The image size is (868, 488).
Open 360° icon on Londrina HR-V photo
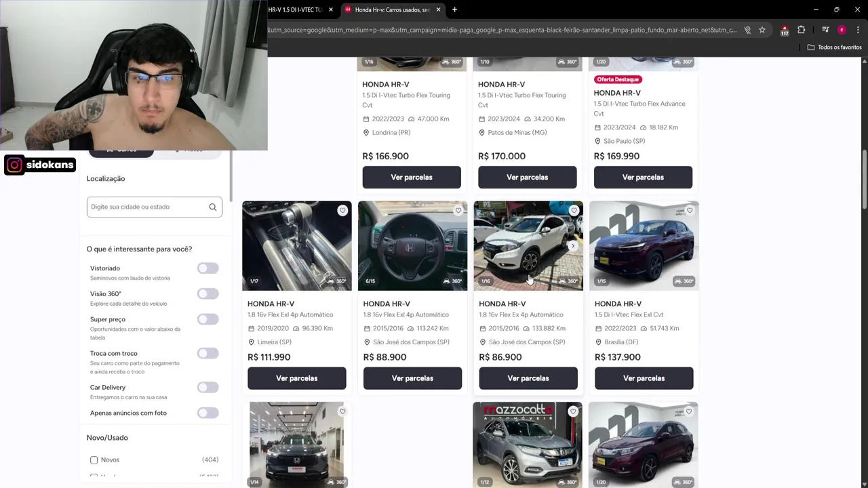[x=452, y=62]
